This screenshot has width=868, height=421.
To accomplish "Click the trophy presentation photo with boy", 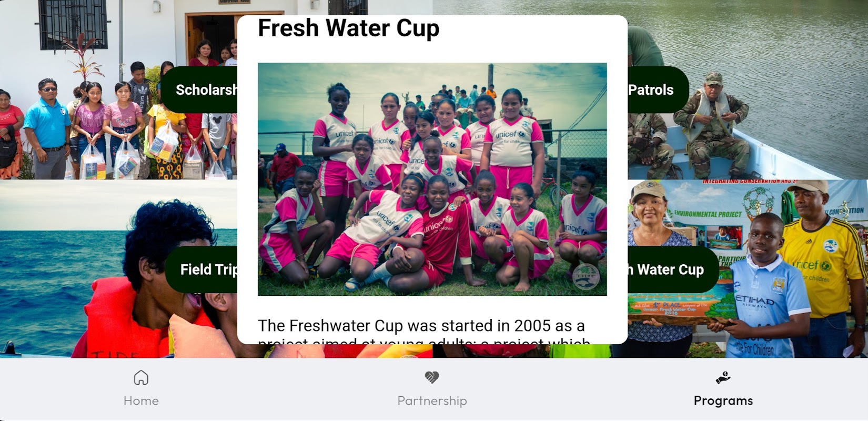I will 748,269.
